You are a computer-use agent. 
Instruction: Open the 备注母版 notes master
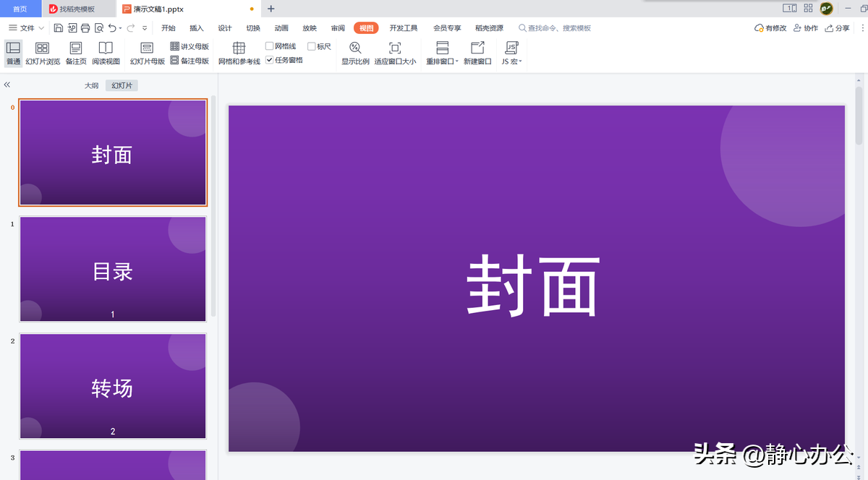click(x=190, y=61)
